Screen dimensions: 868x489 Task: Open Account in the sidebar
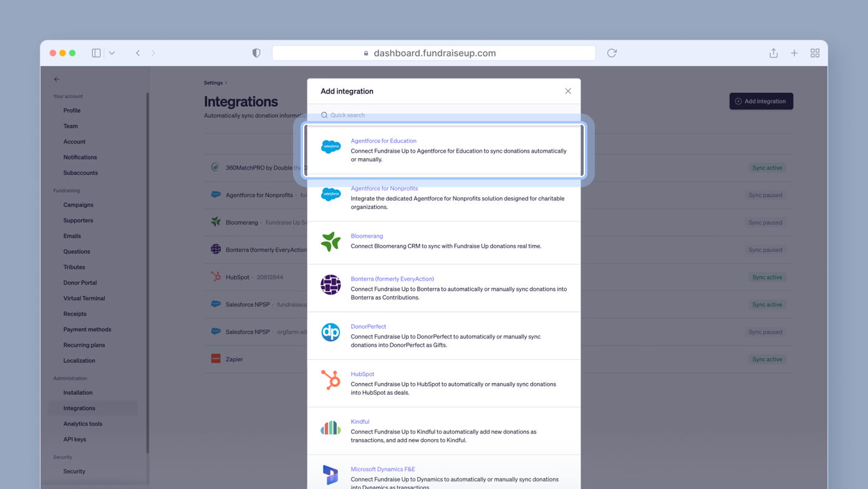pos(74,142)
